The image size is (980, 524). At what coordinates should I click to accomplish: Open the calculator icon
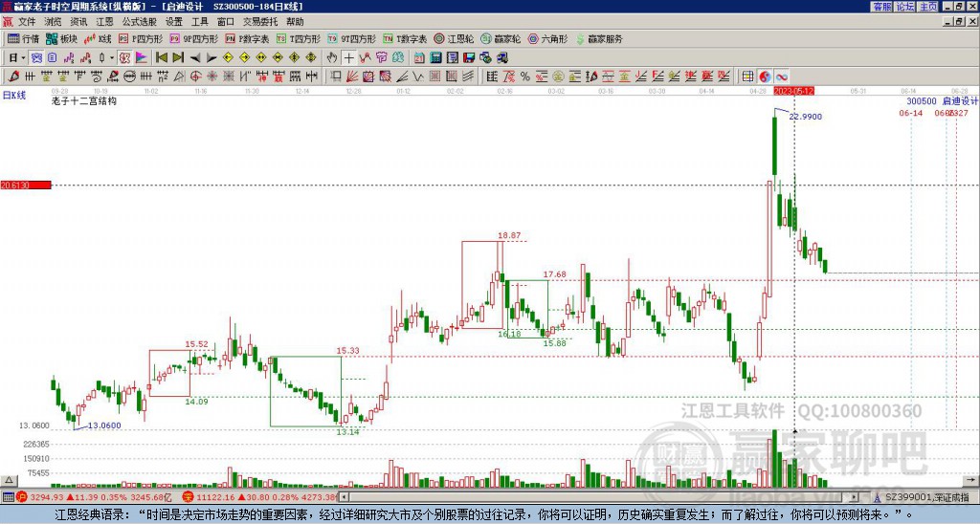click(x=436, y=58)
